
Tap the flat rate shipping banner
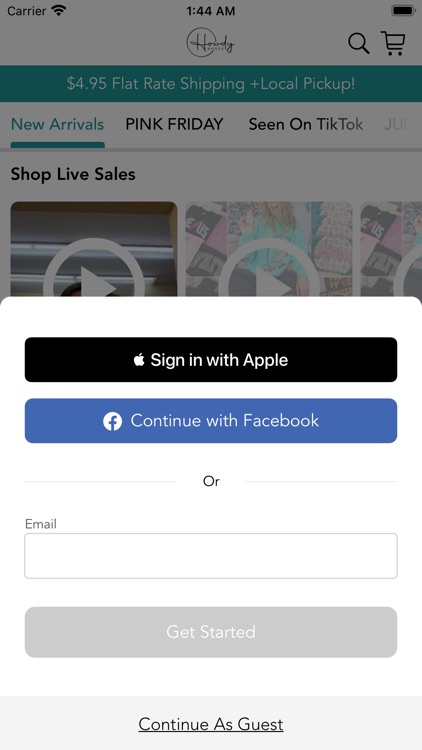point(211,84)
